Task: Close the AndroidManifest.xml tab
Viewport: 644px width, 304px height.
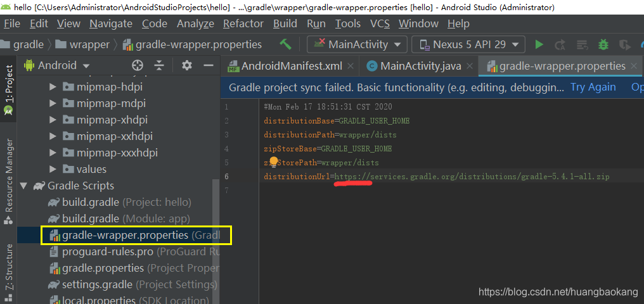Action: [x=351, y=66]
